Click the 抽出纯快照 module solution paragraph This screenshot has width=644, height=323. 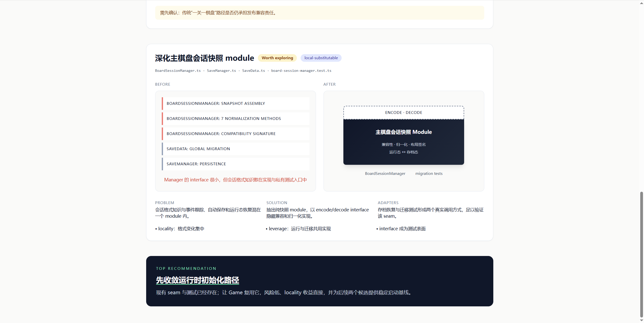click(318, 213)
